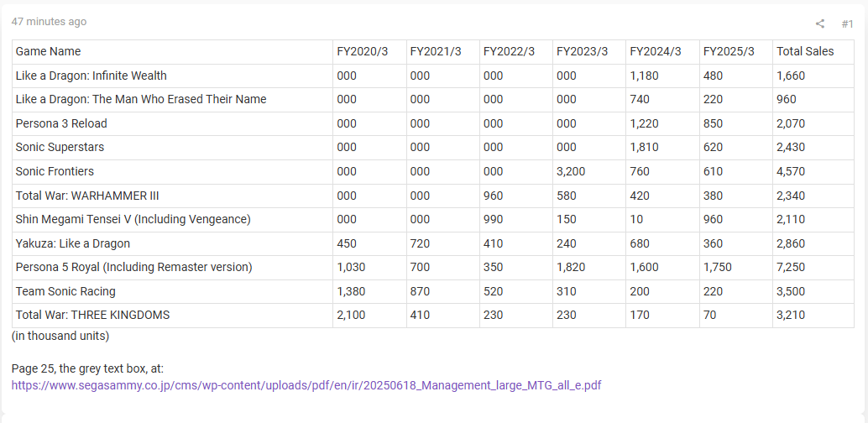868x423 pixels.
Task: Click Sonic Superstars total 2,430
Action: (x=813, y=147)
